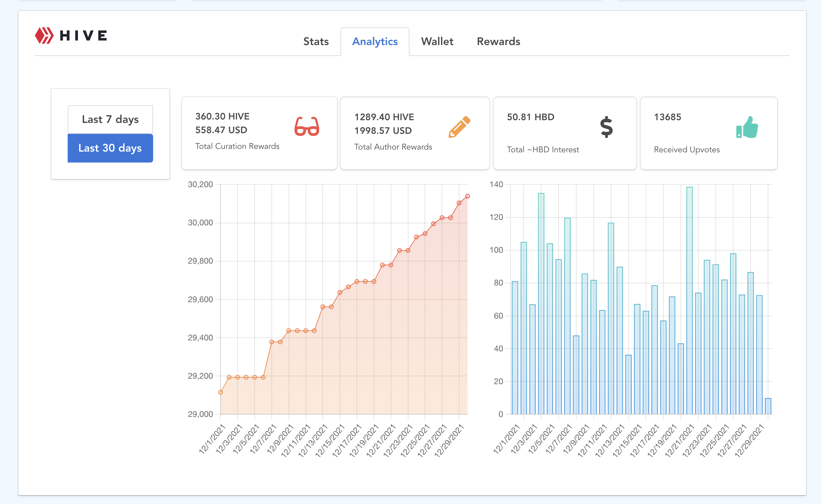Open the Stats tab

click(x=316, y=41)
